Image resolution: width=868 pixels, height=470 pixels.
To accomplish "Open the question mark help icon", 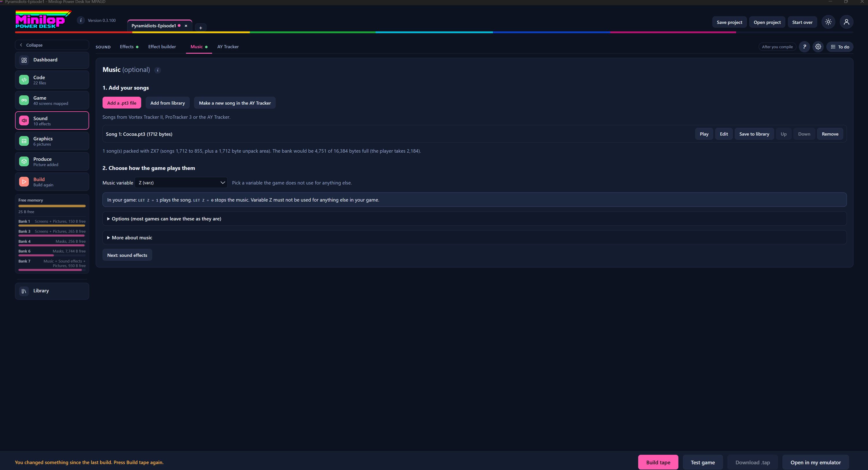I will tap(804, 47).
